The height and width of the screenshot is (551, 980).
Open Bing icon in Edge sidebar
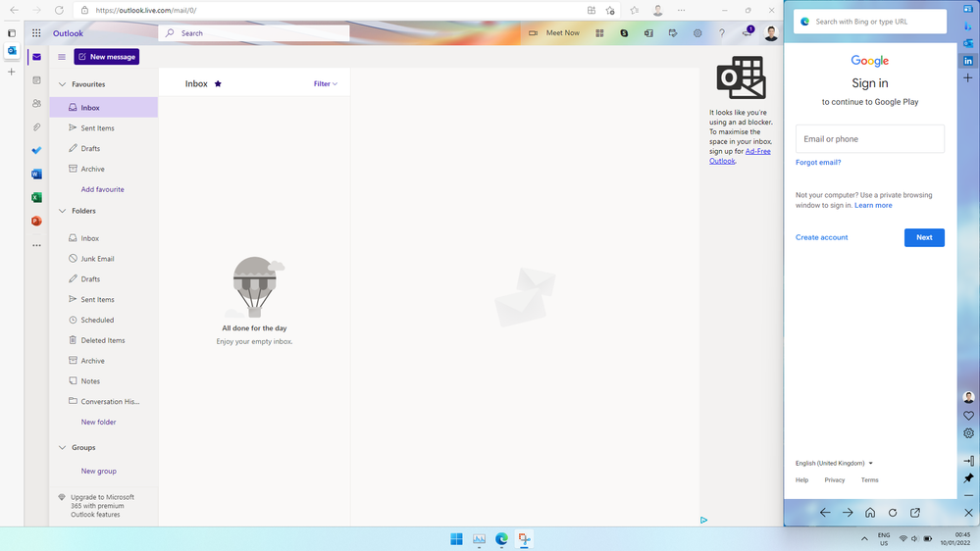click(x=968, y=25)
